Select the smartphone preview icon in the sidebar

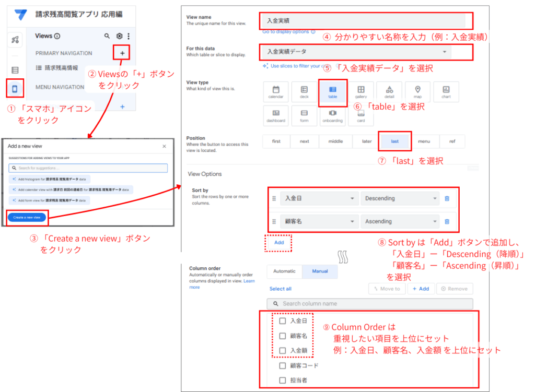15,89
